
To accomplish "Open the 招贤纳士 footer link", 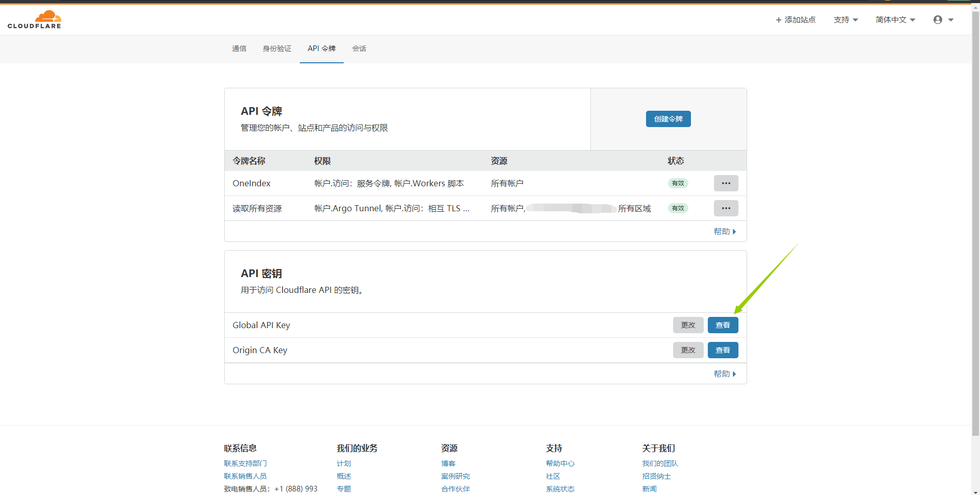I will coord(656,476).
